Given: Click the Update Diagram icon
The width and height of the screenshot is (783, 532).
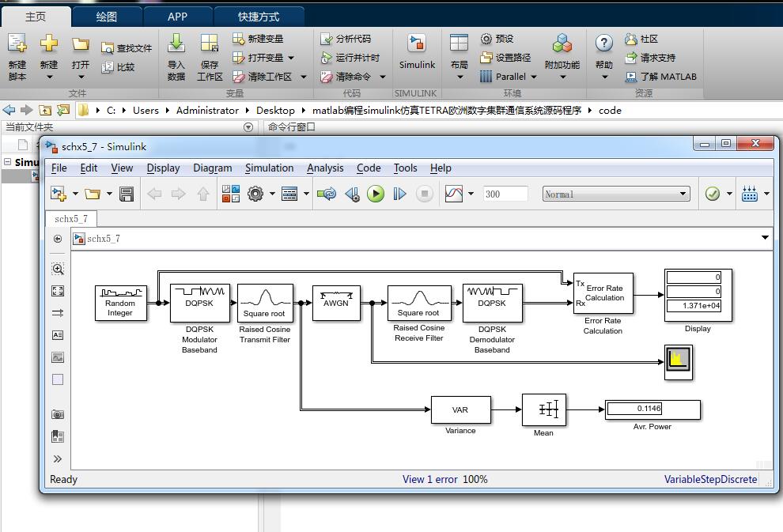Looking at the screenshot, I should (x=327, y=194).
